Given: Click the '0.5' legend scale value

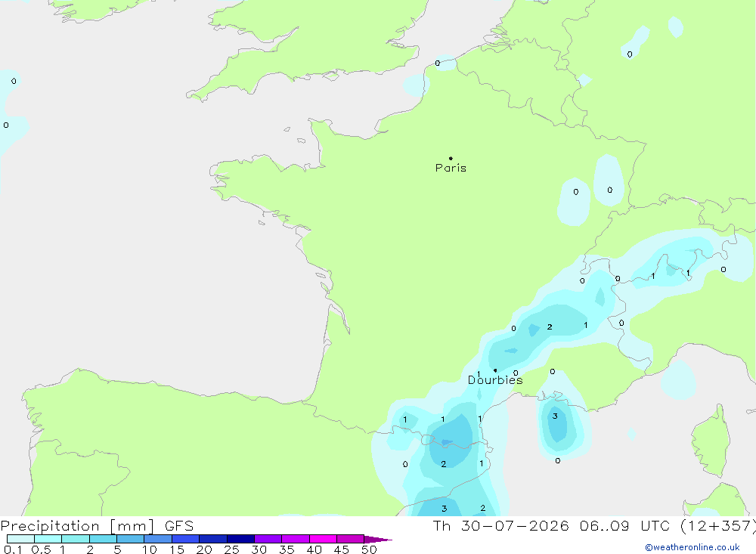Looking at the screenshot, I should click(41, 549).
